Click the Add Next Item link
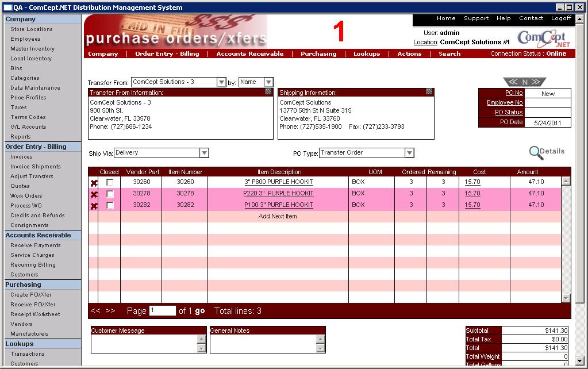Image resolution: width=588 pixels, height=369 pixels. pyautogui.click(x=278, y=217)
